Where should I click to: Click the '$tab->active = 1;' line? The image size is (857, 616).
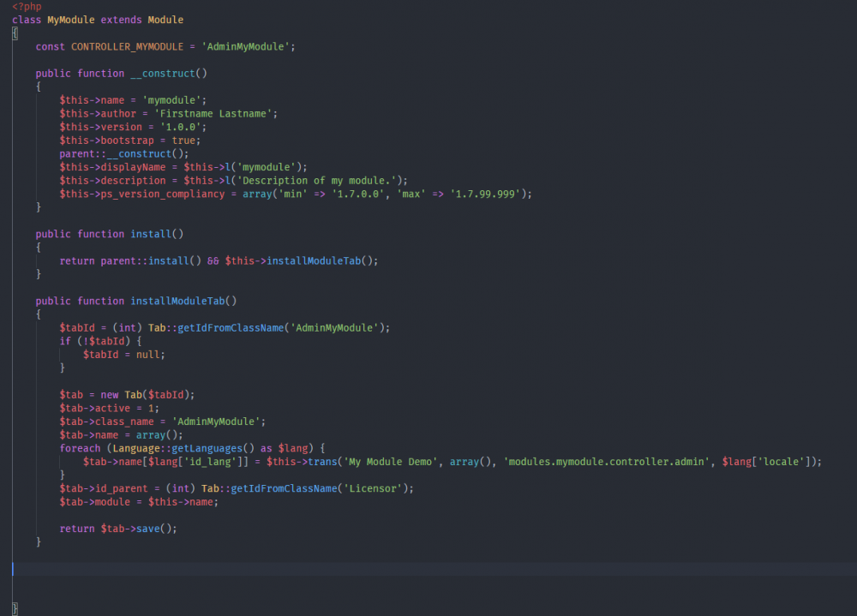pos(110,409)
